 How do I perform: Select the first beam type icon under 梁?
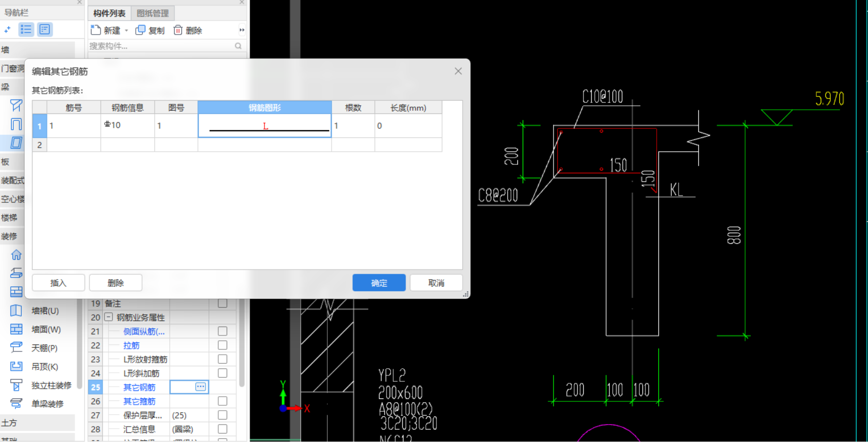click(x=16, y=105)
